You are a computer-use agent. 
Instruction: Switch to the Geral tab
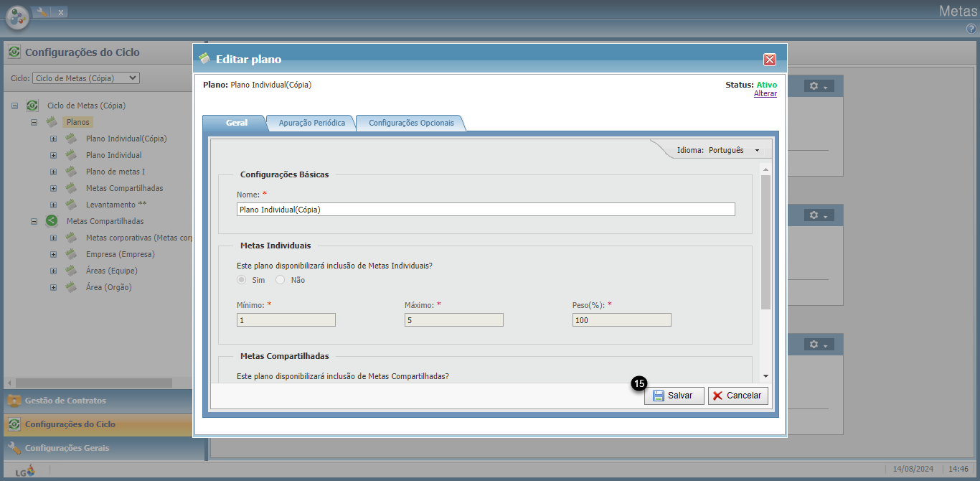tap(236, 123)
